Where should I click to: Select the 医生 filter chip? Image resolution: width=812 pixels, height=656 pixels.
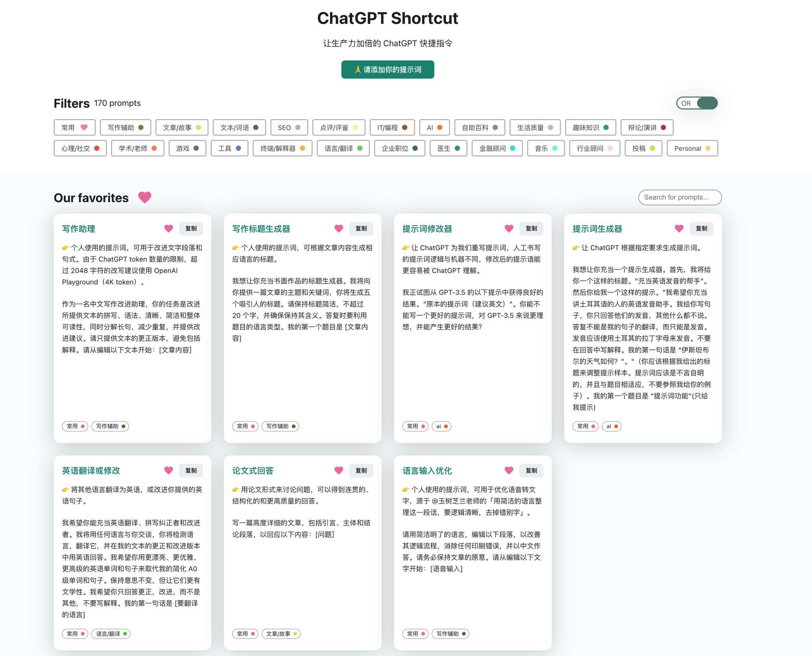coord(448,148)
